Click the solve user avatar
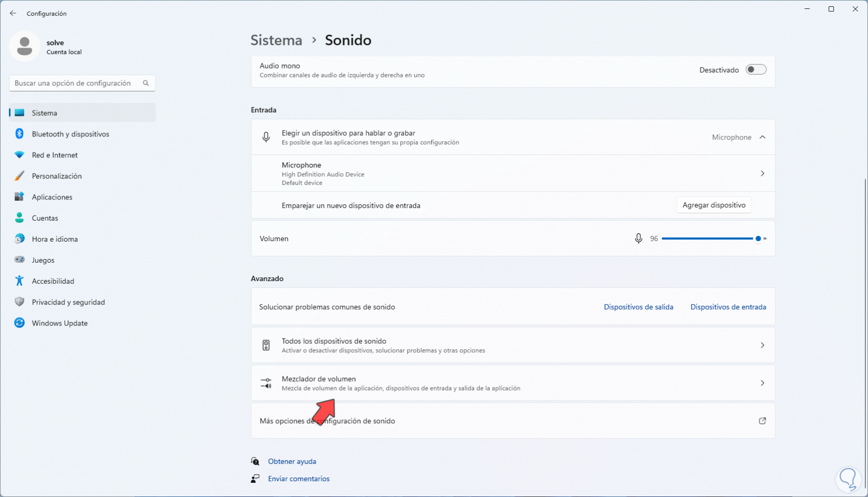868x497 pixels. pos(24,46)
